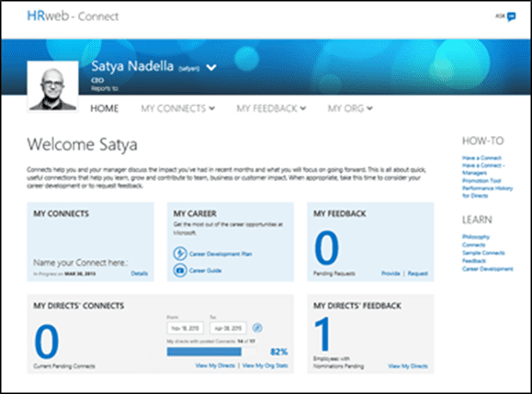Click the 0 pending feedback requests number
532x394 pixels.
click(x=326, y=248)
